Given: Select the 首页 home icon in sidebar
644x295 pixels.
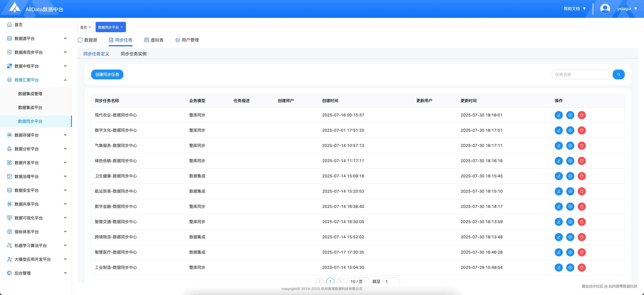Looking at the screenshot, I should coord(9,24).
